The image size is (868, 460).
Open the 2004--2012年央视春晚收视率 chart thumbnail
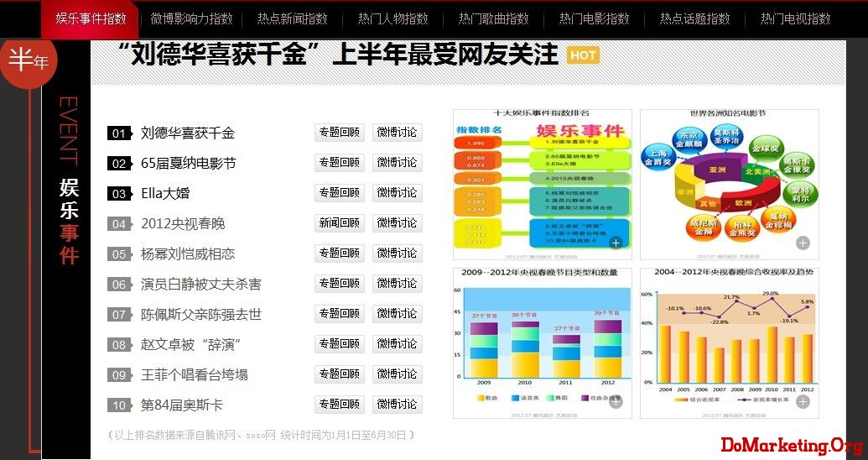pos(730,343)
